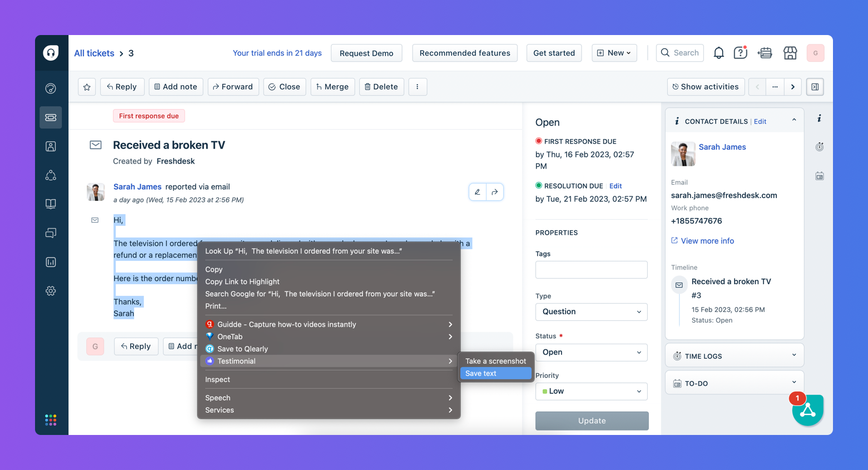Screen dimensions: 868x470
Task: Edit the message with the pencil icon
Action: click(478, 192)
